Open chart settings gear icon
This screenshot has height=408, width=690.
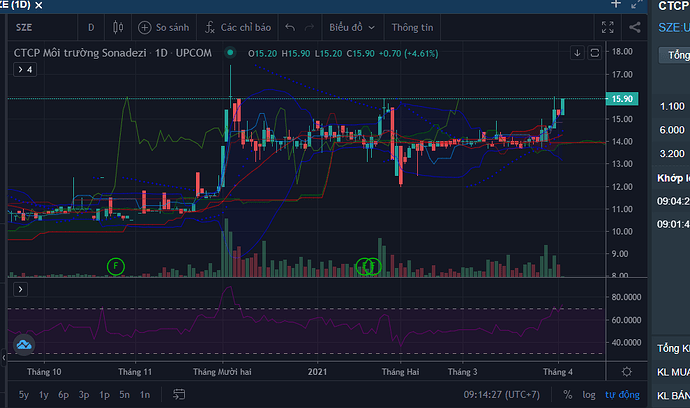coord(627,372)
